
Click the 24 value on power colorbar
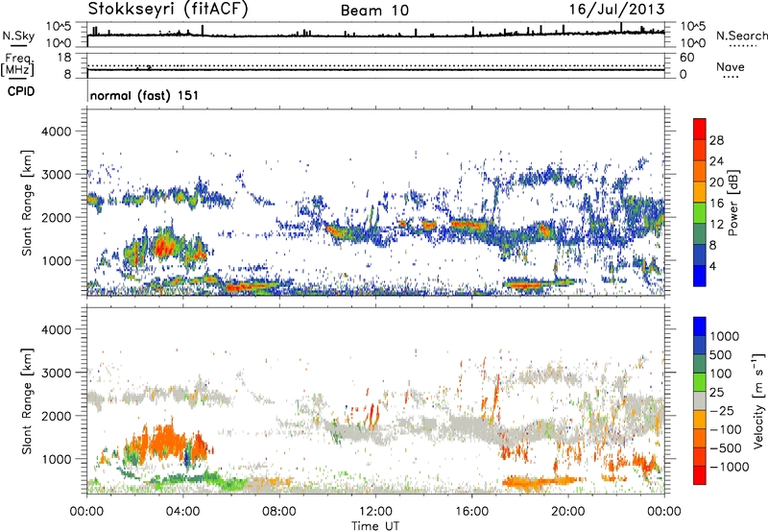pyautogui.click(x=716, y=161)
